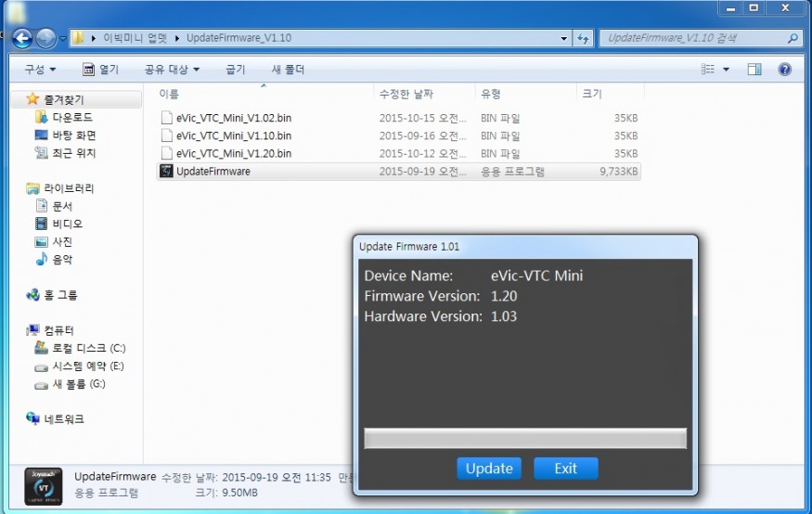Click the Update Firmware 1.01 title bar
812x514 pixels.
[x=525, y=247]
